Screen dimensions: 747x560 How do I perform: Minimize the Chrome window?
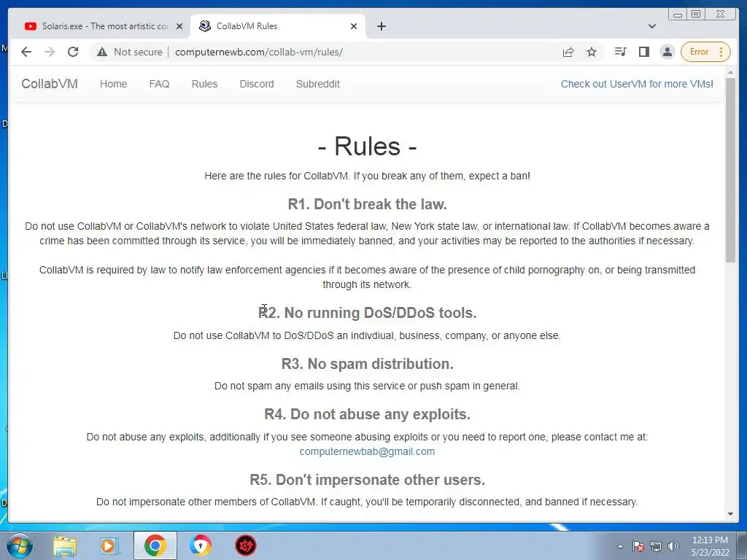[678, 15]
